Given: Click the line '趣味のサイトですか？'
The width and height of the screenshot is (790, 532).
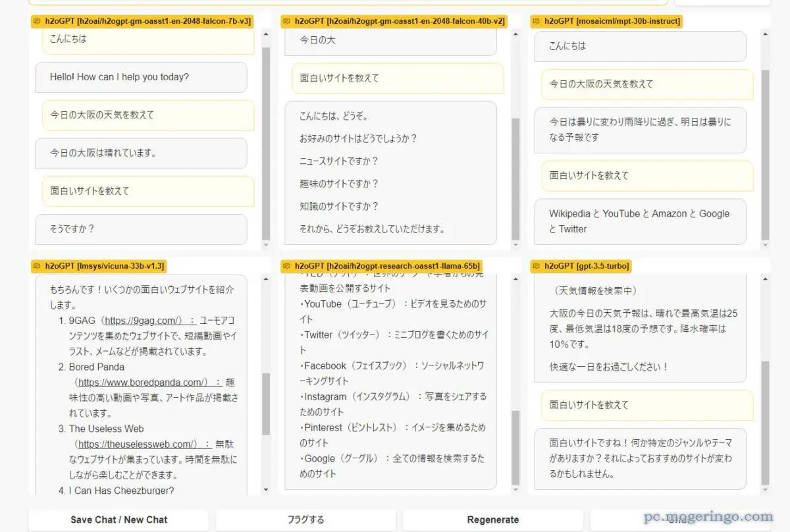Looking at the screenshot, I should [339, 184].
